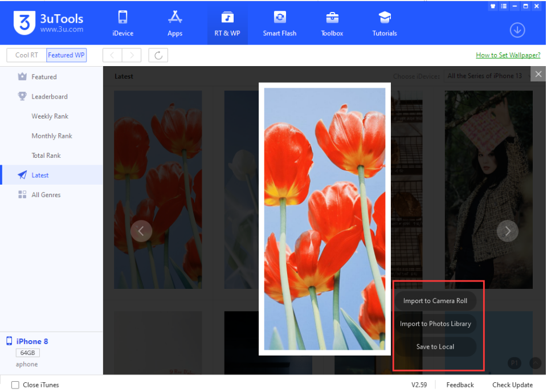Image resolution: width=547 pixels, height=392 pixels.
Task: Open the woman with umbrella thumbnail
Action: point(488,190)
